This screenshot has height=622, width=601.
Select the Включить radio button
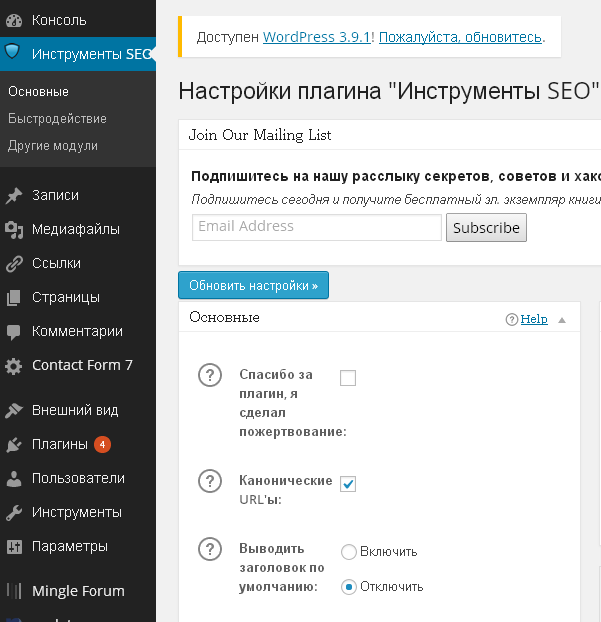coord(349,552)
